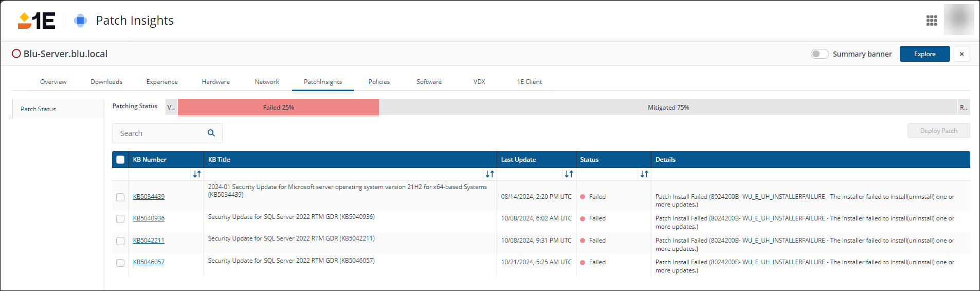Open the apps grid launcher
This screenshot has height=291, width=980.
(931, 21)
